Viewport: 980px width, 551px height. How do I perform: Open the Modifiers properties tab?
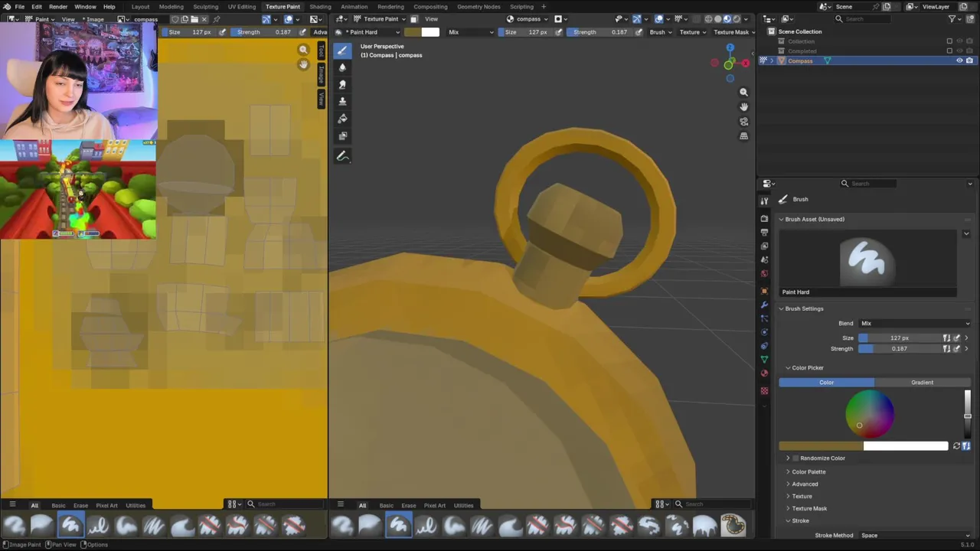coord(764,305)
